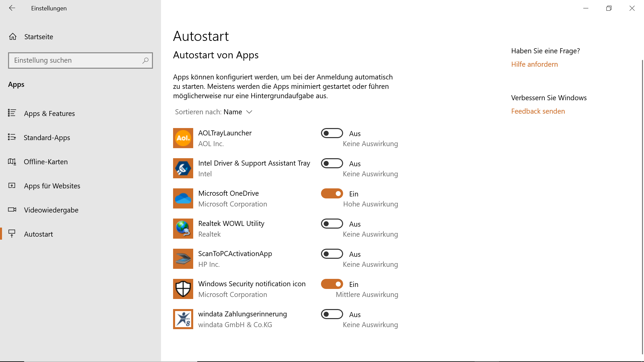The image size is (644, 362).
Task: Switch on ScanToPCActivationApp autostart
Action: pyautogui.click(x=332, y=254)
